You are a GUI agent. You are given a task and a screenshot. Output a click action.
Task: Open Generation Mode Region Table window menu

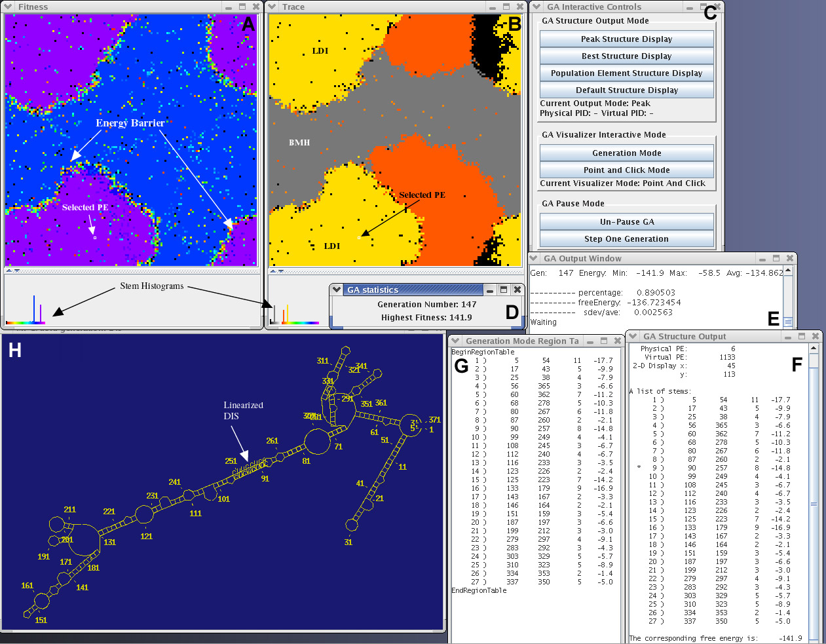(x=455, y=341)
